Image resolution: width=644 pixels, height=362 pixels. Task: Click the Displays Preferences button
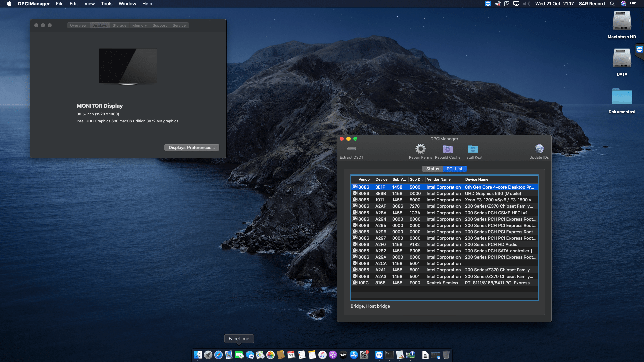tap(192, 147)
